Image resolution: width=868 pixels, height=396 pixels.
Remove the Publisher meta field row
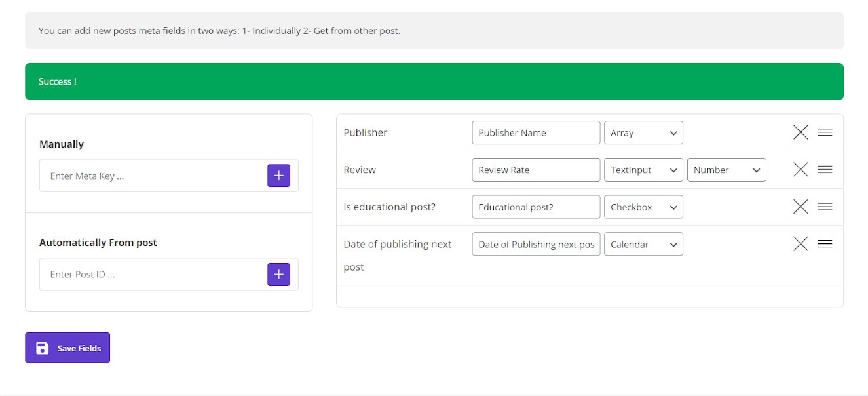tap(800, 132)
